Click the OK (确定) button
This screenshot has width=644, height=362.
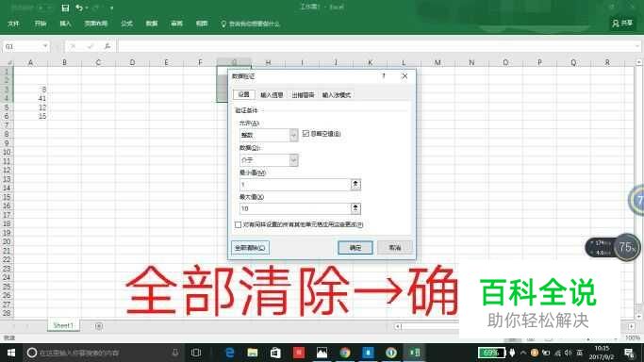[355, 248]
